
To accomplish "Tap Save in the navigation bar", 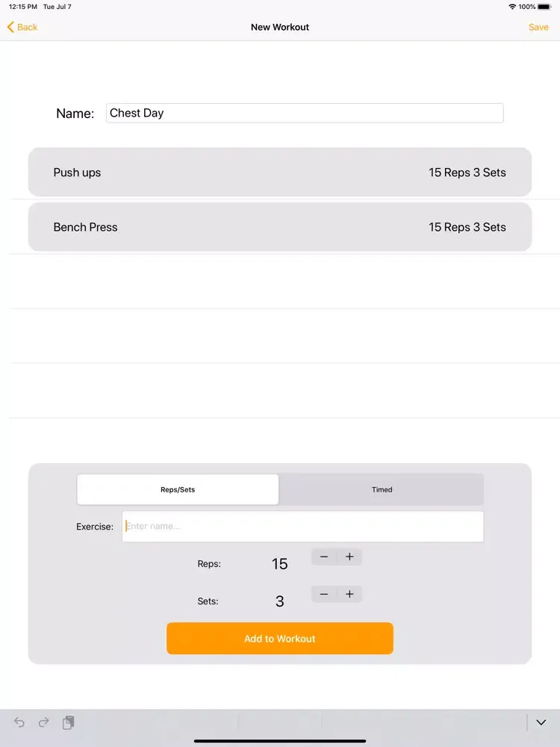I will (x=538, y=27).
